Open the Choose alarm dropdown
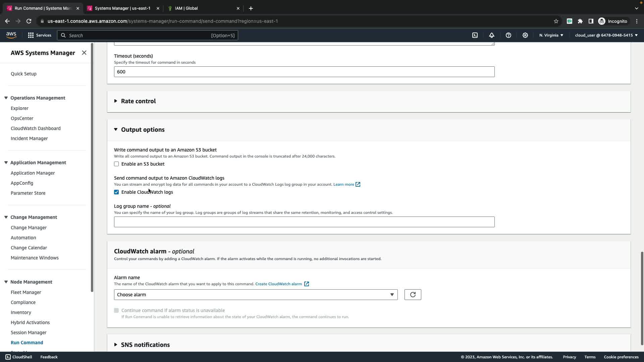The image size is (644, 362). (x=256, y=295)
